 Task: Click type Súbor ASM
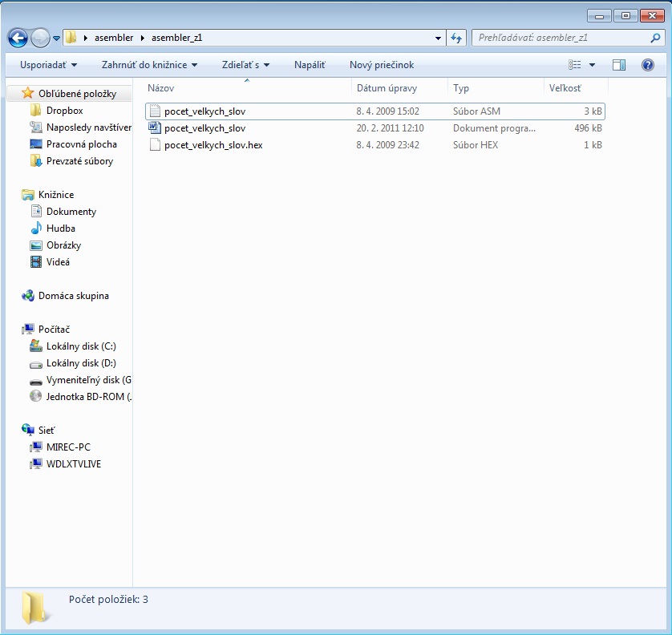tap(476, 111)
